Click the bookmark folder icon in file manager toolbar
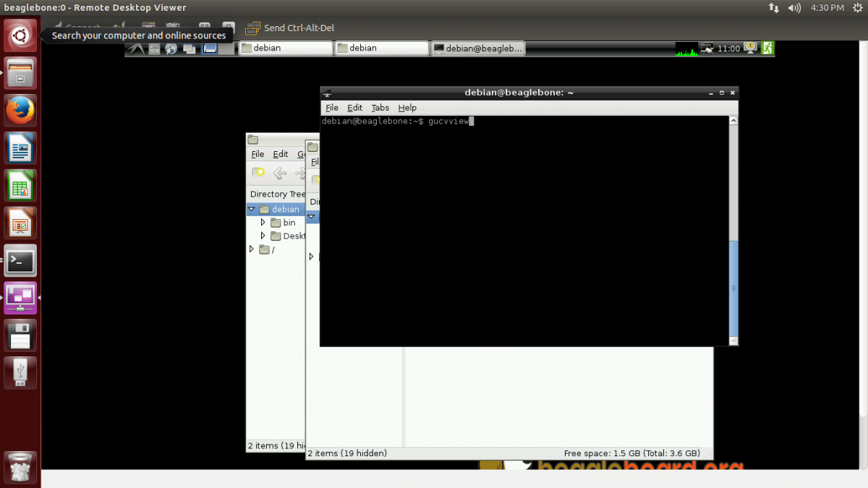 click(258, 172)
